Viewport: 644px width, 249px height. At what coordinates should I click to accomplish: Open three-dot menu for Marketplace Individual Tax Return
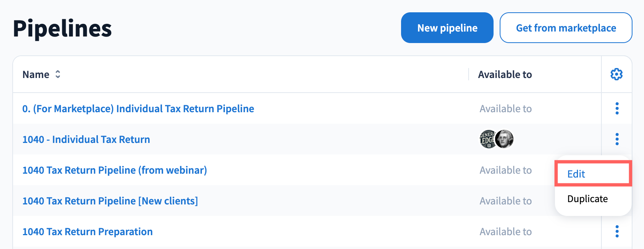pyautogui.click(x=617, y=108)
